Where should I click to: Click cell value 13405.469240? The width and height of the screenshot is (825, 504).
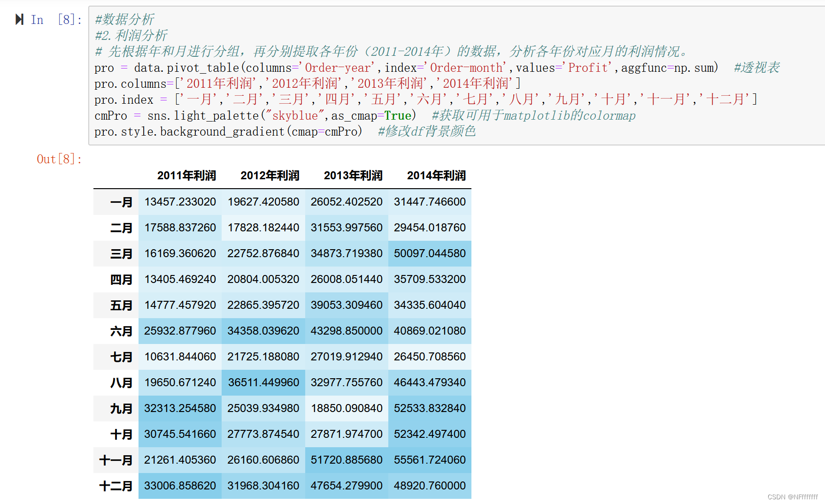coord(180,279)
